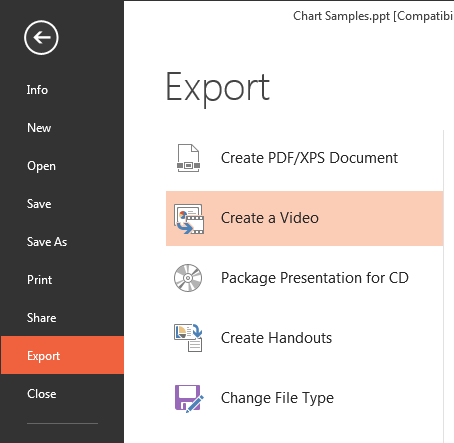Click the back arrow circle icon

[41, 37]
